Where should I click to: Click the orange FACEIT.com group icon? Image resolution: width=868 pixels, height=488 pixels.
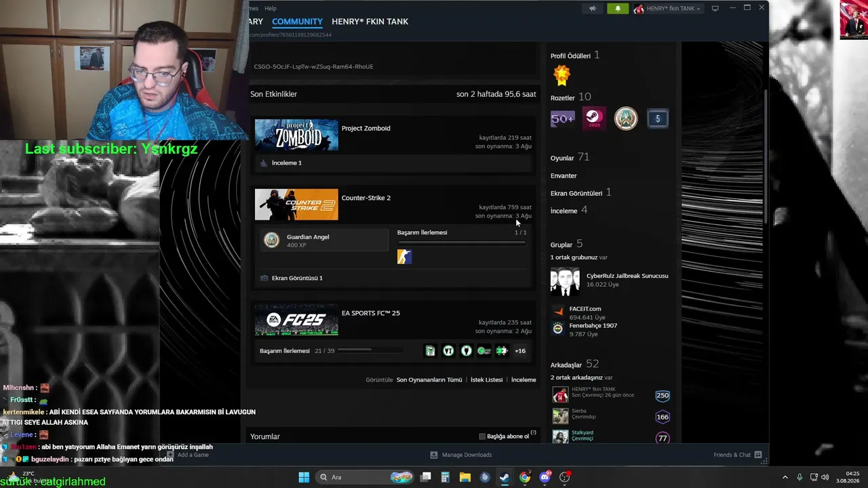coord(558,312)
